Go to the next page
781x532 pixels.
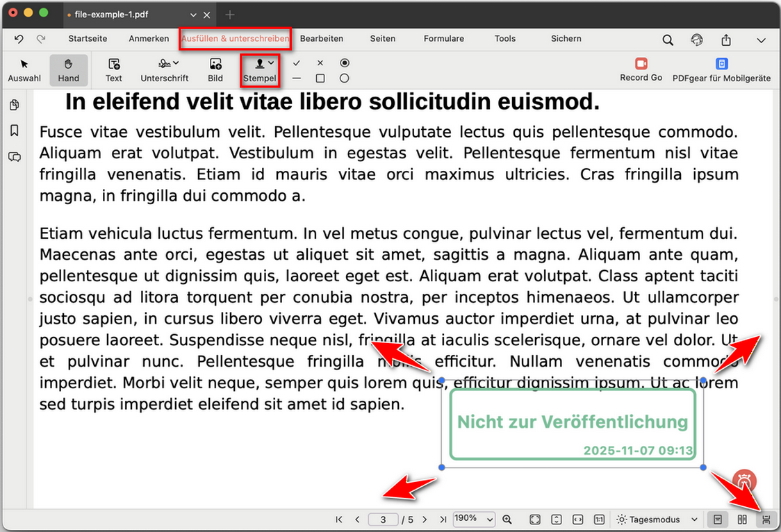point(425,519)
